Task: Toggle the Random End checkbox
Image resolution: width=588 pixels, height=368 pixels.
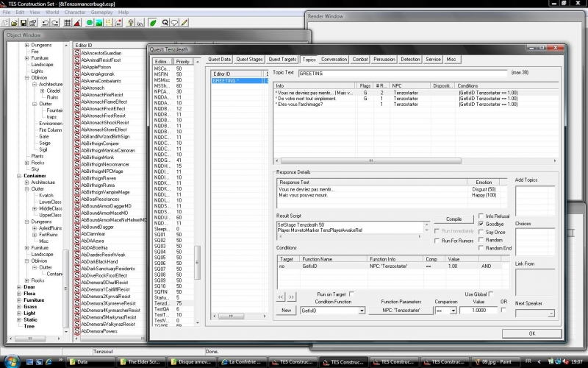Action: (x=481, y=248)
